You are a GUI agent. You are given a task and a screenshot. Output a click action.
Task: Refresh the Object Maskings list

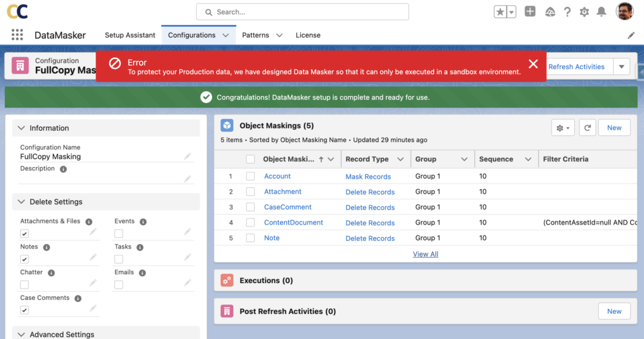[x=587, y=128]
